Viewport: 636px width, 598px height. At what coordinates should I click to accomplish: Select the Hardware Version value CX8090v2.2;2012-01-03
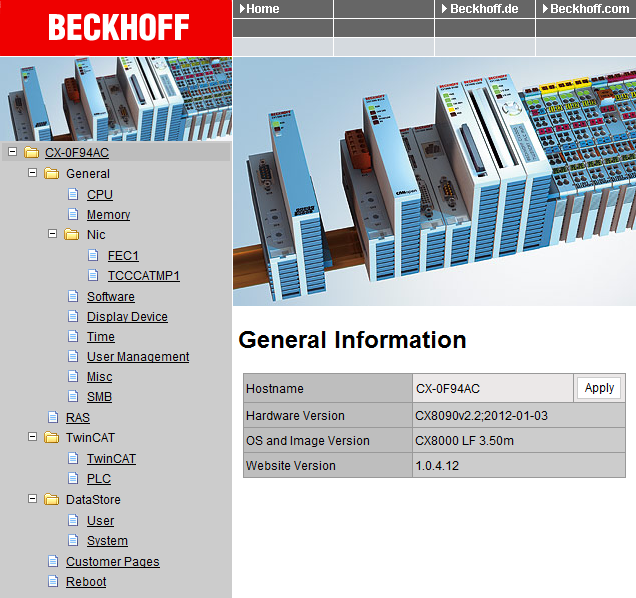pyautogui.click(x=481, y=416)
